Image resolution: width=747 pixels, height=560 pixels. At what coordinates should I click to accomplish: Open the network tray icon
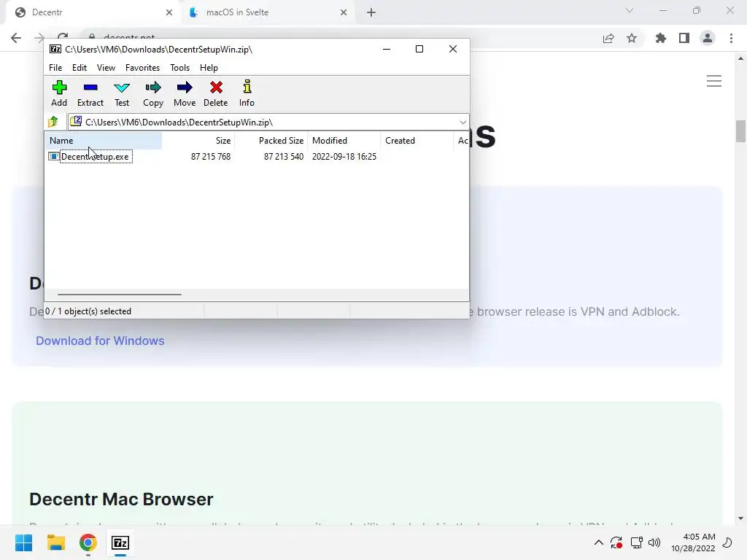(x=636, y=542)
